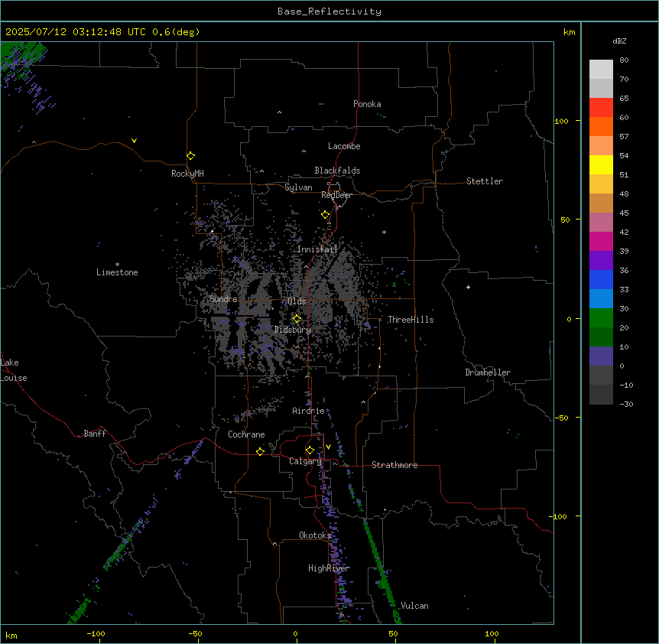Select the Drumheller label
The height and width of the screenshot is (644, 659).
488,372
